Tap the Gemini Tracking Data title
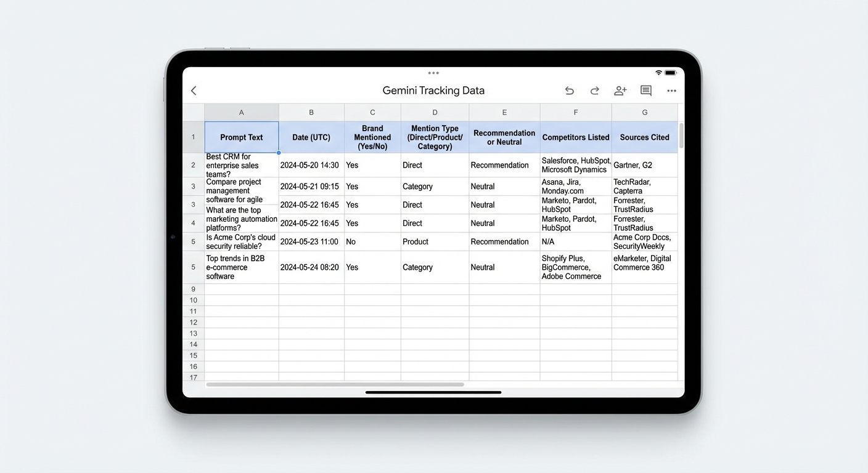The image size is (868, 473). click(x=433, y=90)
